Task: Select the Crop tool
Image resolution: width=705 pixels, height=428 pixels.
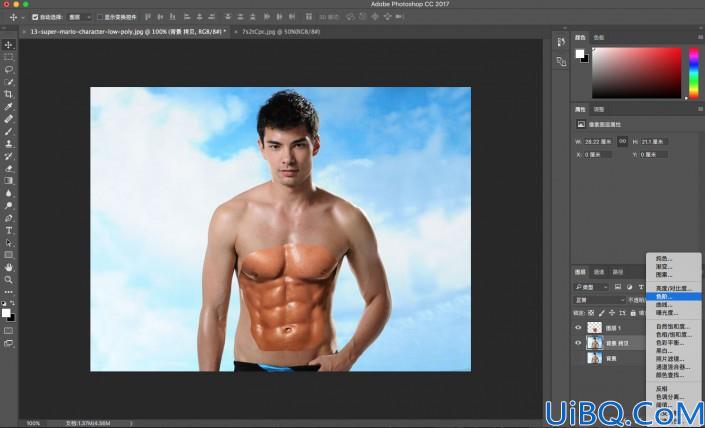Action: coord(8,94)
